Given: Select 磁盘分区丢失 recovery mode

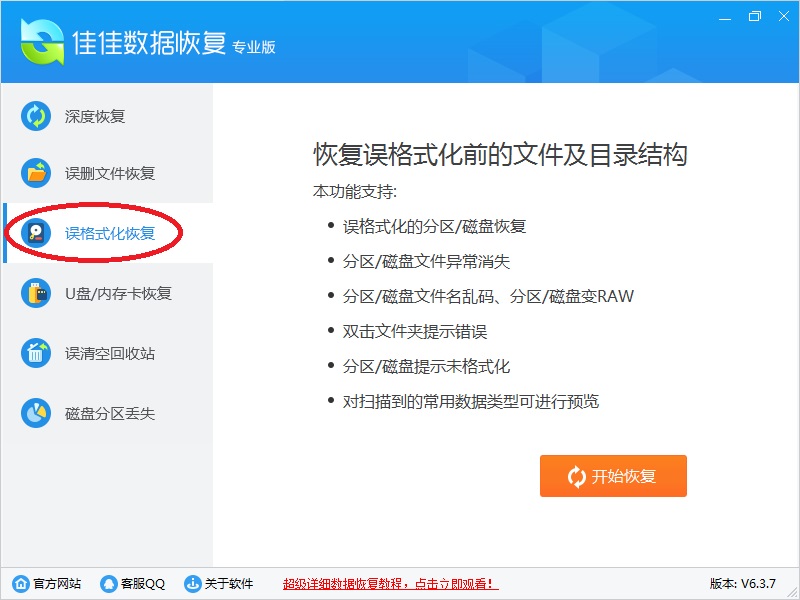Looking at the screenshot, I should [108, 413].
